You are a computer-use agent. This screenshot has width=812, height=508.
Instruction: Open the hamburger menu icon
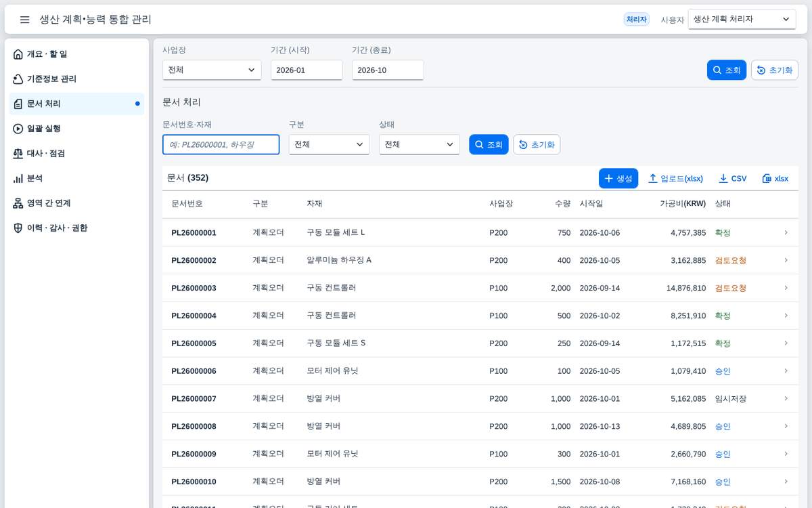(x=24, y=20)
